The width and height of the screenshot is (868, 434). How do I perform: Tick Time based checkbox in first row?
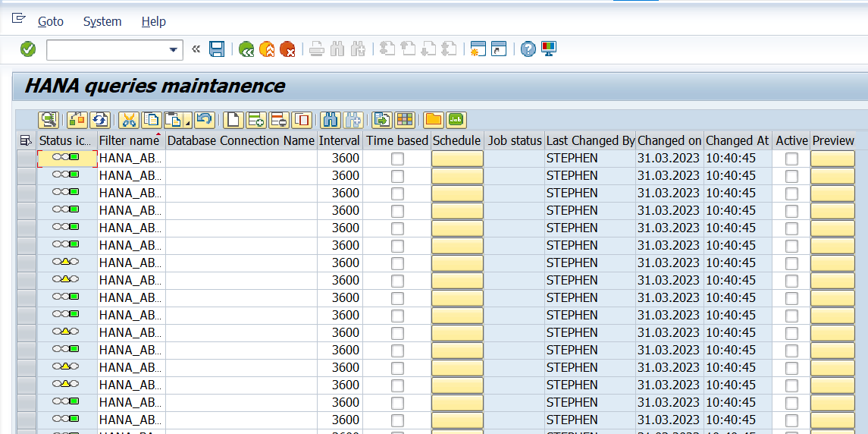coord(397,159)
